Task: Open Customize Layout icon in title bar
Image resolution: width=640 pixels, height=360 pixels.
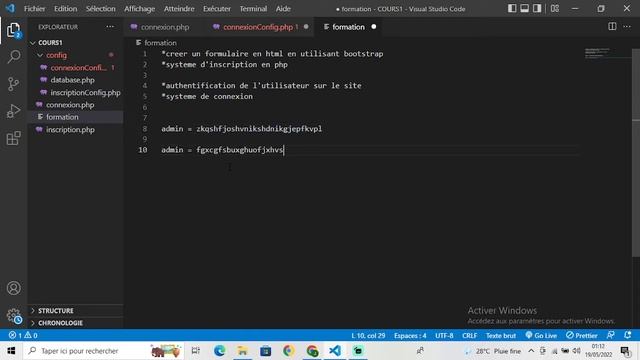Action: 555,9
